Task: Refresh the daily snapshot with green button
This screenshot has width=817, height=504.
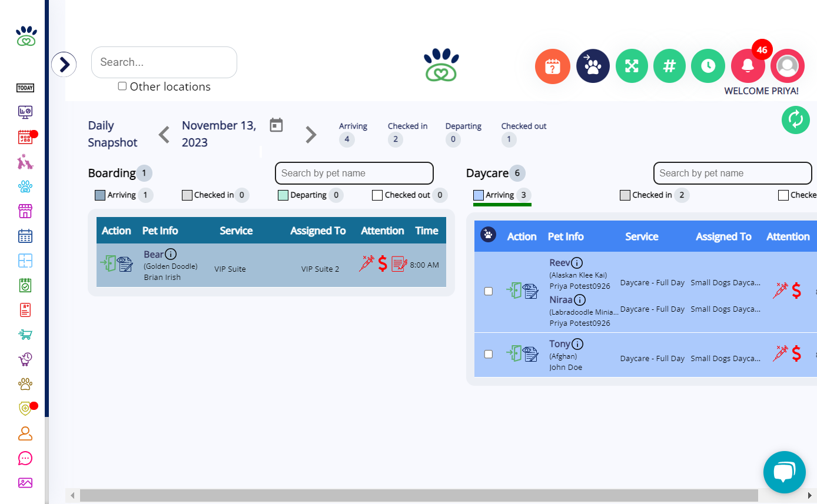Action: [x=796, y=120]
